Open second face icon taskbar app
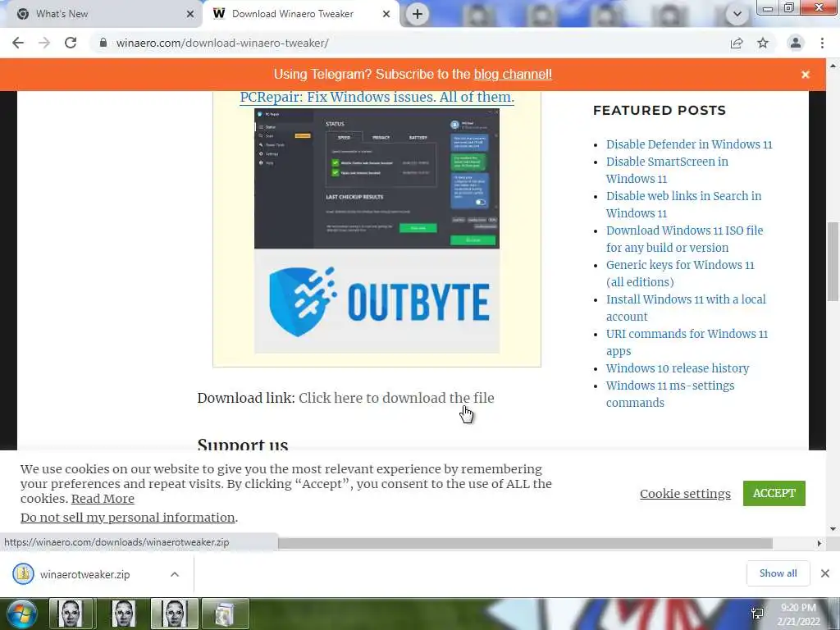The width and height of the screenshot is (840, 630). click(123, 614)
